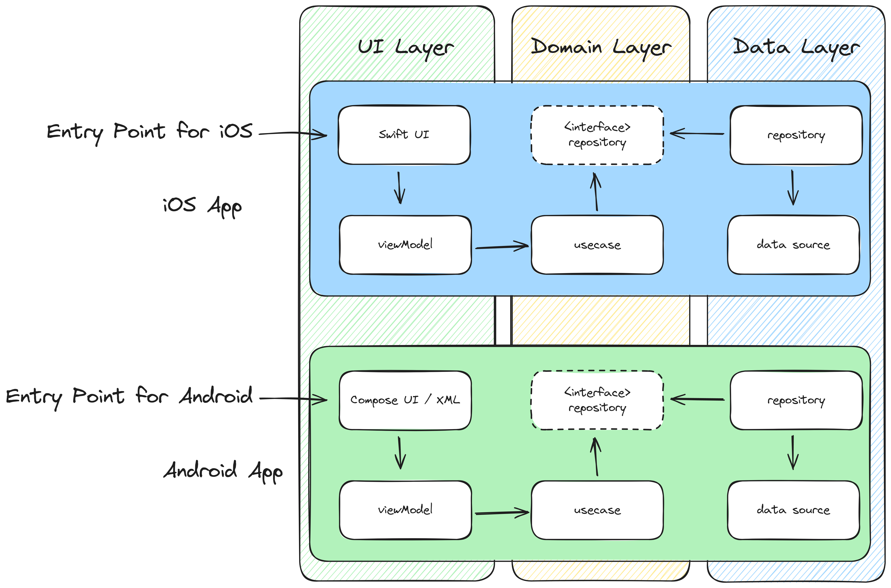Click viewModel box in Android App
This screenshot has height=588, width=891.
[x=405, y=510]
